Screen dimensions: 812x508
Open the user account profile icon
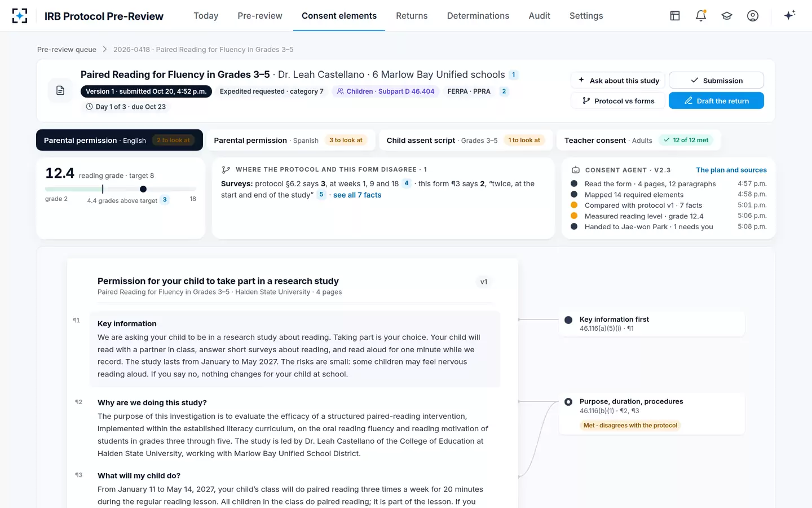point(753,16)
